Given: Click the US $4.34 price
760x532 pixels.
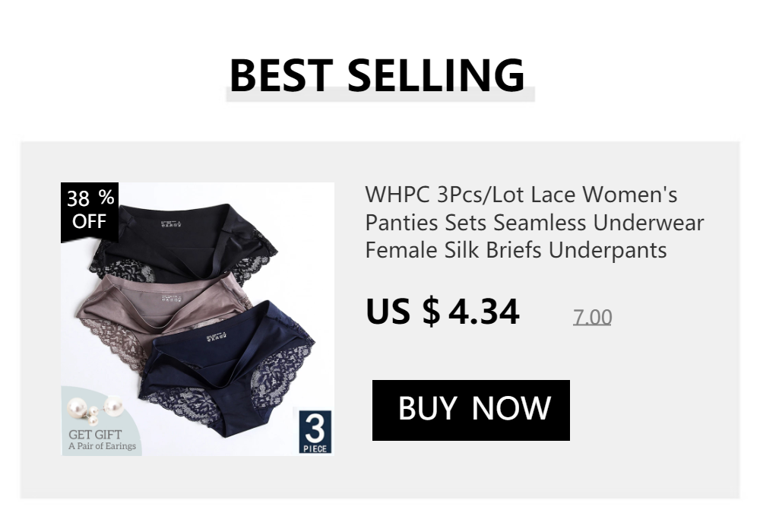Looking at the screenshot, I should pos(442,311).
